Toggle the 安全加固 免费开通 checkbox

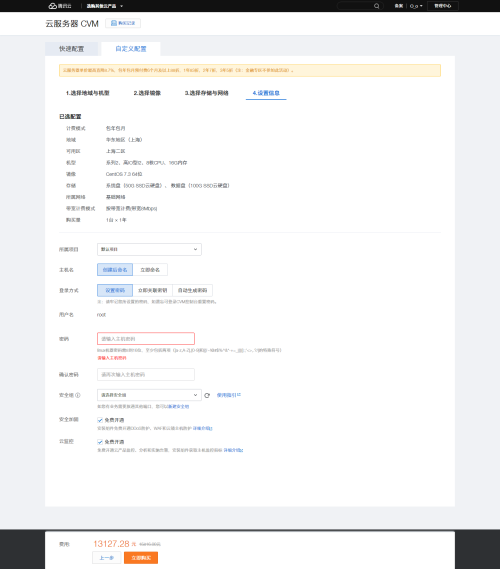(x=100, y=420)
